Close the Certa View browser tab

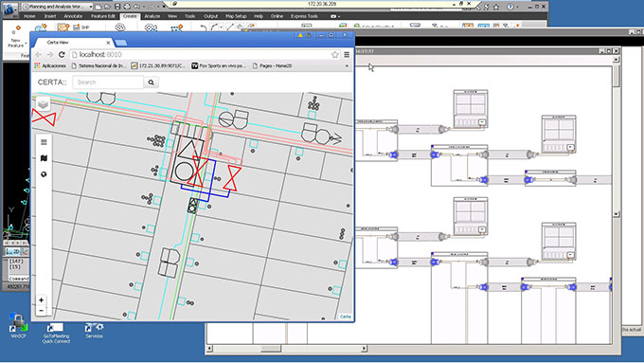(108, 43)
